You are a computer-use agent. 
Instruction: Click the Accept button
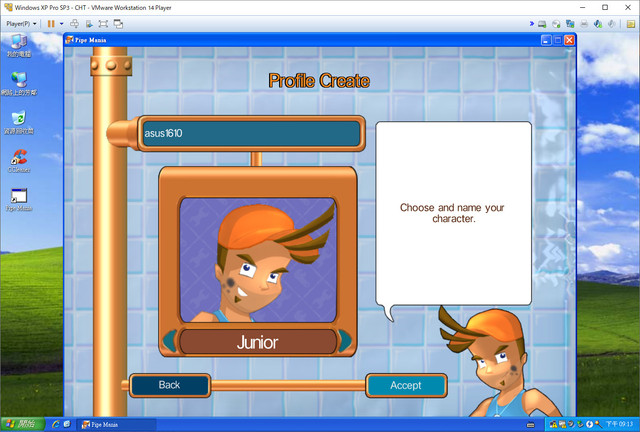[x=406, y=385]
